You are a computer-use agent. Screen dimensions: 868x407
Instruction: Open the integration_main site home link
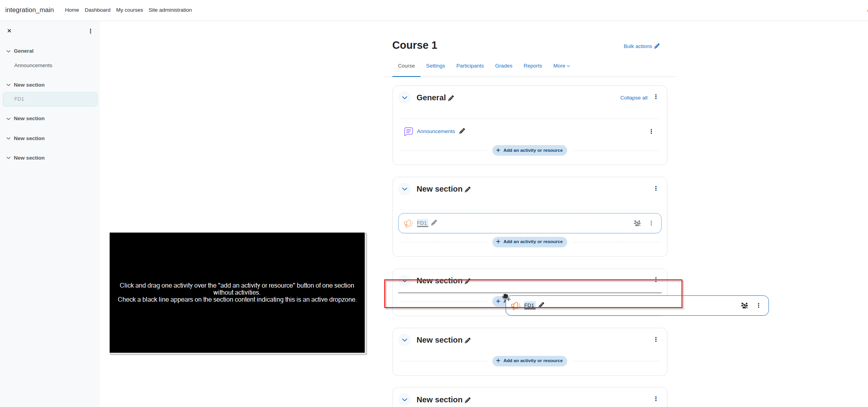30,10
